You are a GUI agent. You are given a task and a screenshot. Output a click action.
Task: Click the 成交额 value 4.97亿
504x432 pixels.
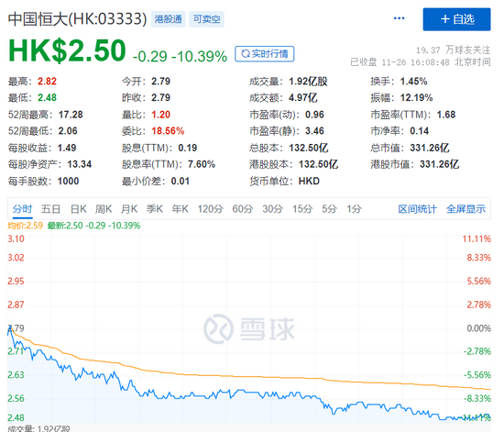pyautogui.click(x=302, y=98)
